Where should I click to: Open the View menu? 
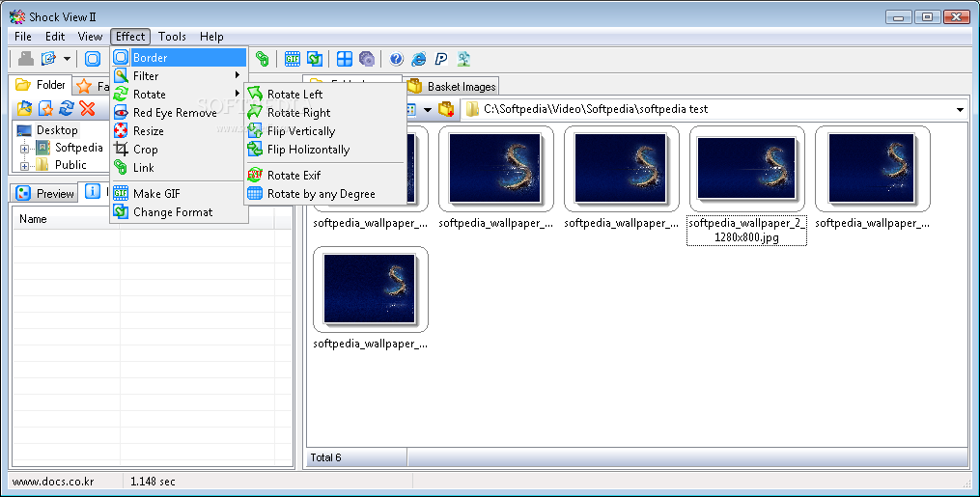tap(90, 37)
